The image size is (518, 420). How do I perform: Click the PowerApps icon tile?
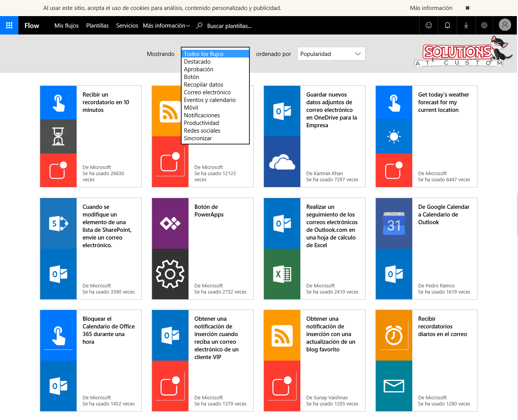point(170,223)
